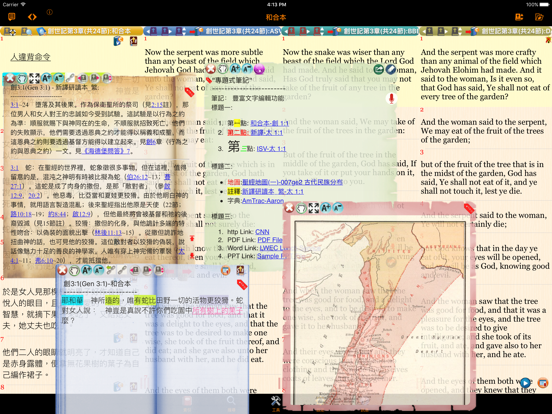Tap the red arrow book icon in ASV header
This screenshot has width=552, height=414.
pos(196,31)
